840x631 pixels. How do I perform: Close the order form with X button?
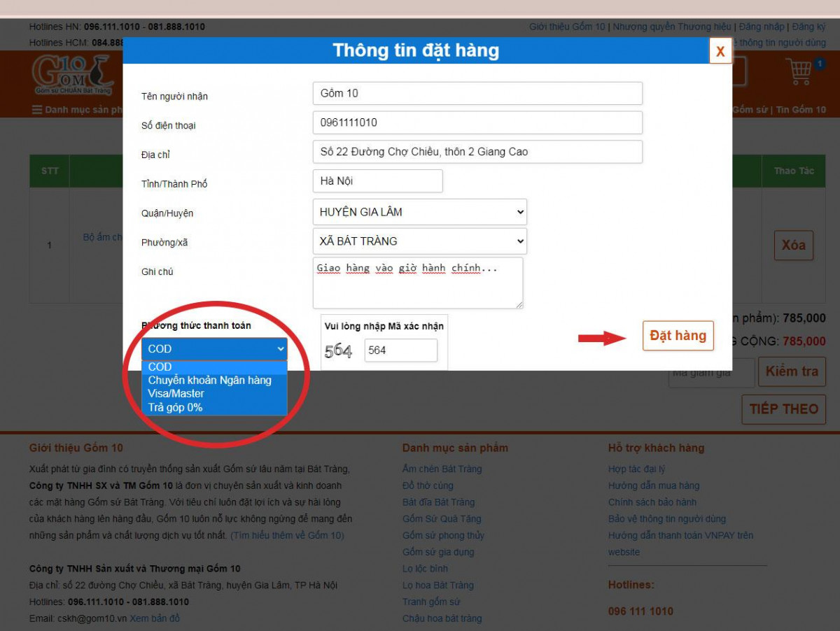(x=720, y=51)
